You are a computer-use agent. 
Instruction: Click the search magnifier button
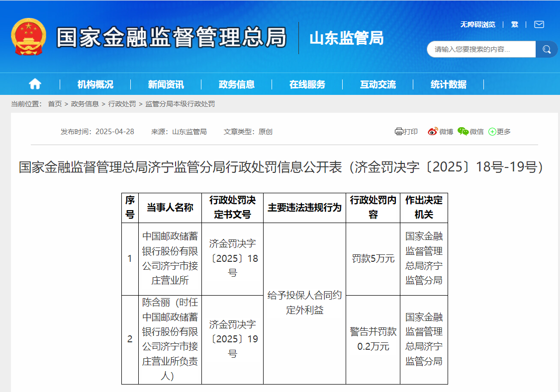[x=547, y=49]
